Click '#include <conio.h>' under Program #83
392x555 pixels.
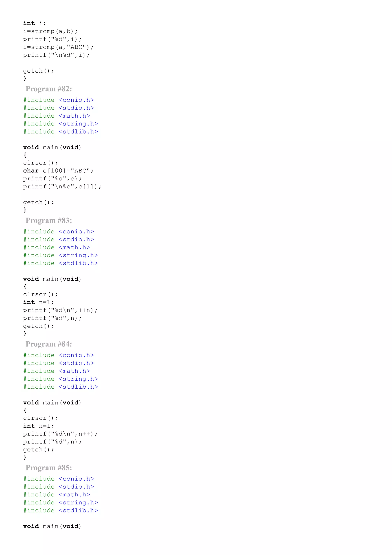point(59,232)
